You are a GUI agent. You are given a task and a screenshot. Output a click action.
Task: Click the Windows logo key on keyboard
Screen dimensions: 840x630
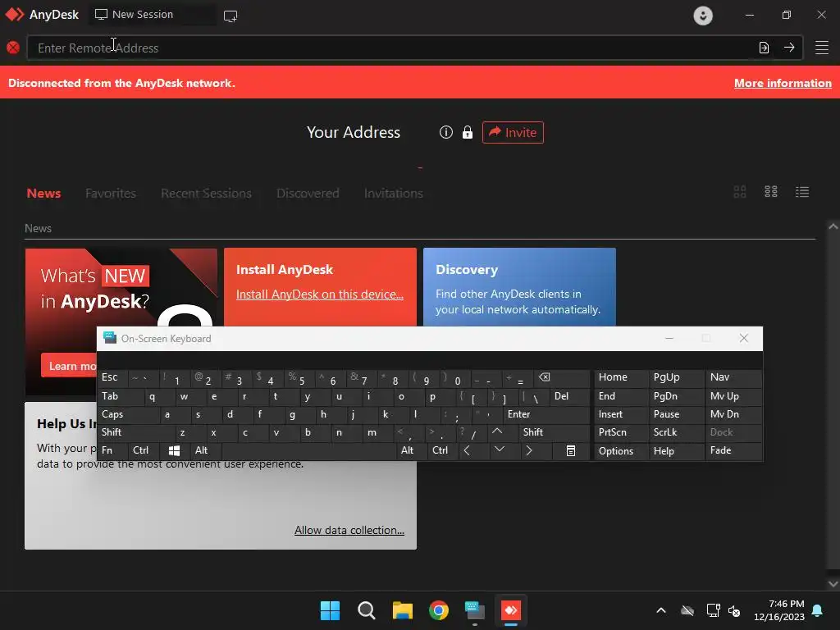pos(175,450)
